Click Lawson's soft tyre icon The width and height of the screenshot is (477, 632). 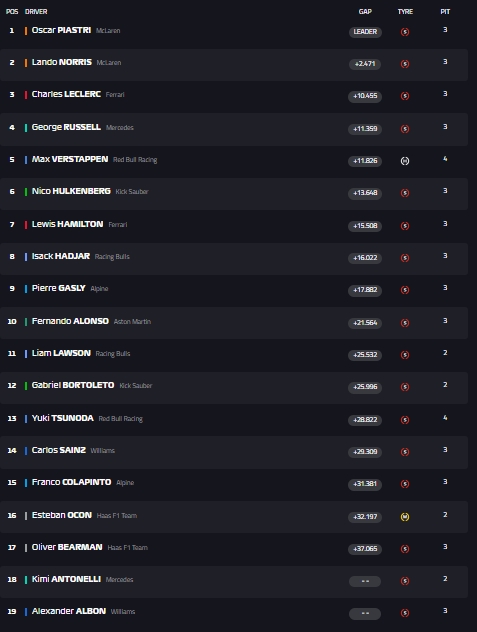click(405, 355)
